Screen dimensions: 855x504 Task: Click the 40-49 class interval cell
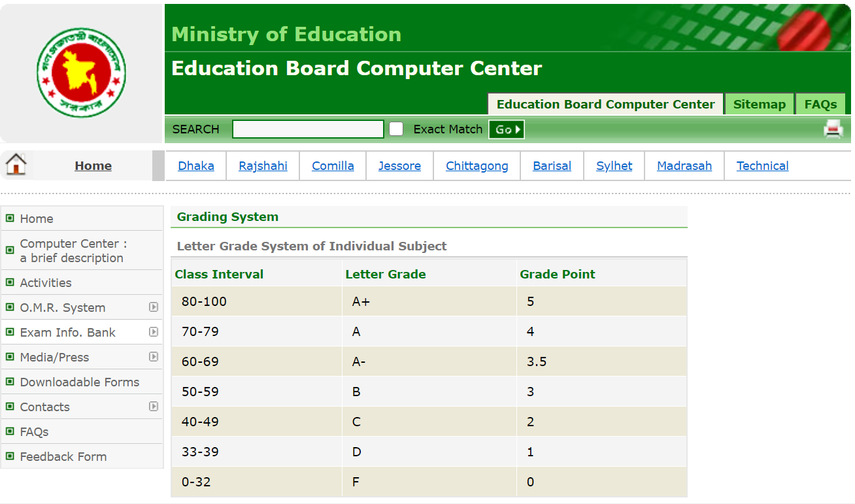click(x=256, y=422)
